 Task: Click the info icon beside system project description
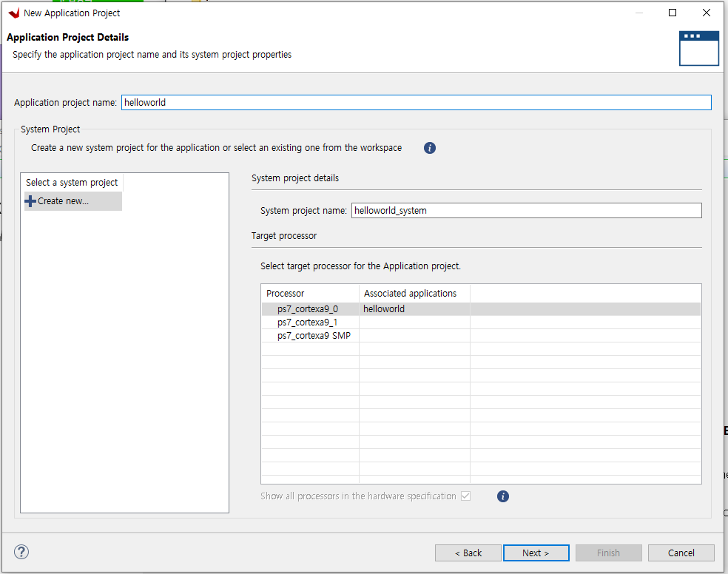[x=429, y=148]
